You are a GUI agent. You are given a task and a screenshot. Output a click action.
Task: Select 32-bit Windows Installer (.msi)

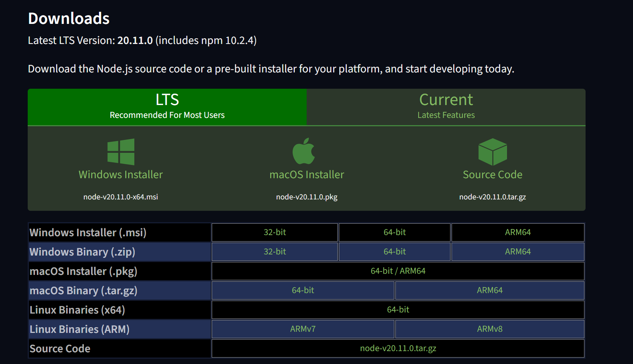pyautogui.click(x=275, y=232)
